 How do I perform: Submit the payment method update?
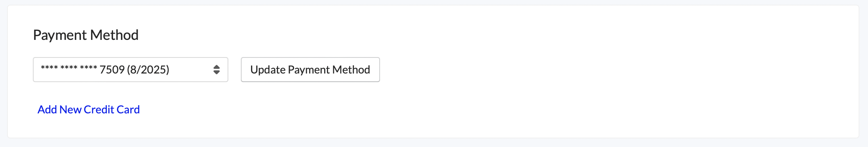click(310, 70)
